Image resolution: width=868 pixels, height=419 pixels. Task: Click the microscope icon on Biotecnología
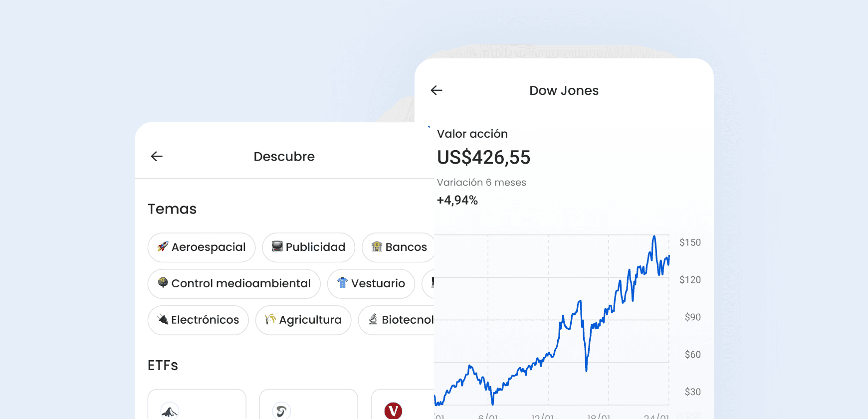[373, 319]
